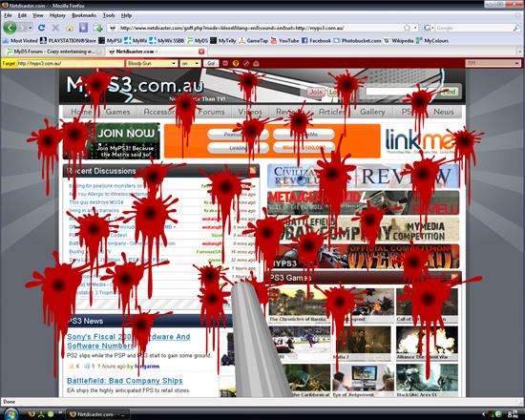Image resolution: width=525 pixels, height=420 pixels.
Task: Go to Home page via house icon
Action: (x=70, y=28)
